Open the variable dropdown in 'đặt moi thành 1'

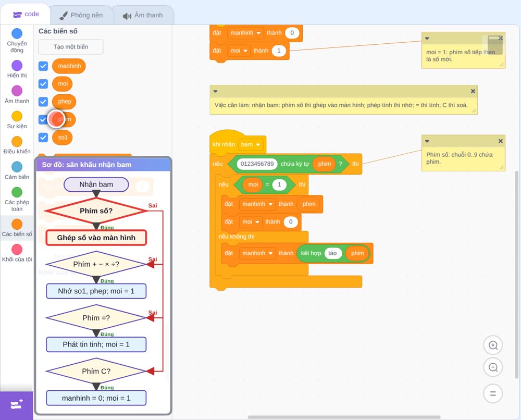(x=239, y=51)
